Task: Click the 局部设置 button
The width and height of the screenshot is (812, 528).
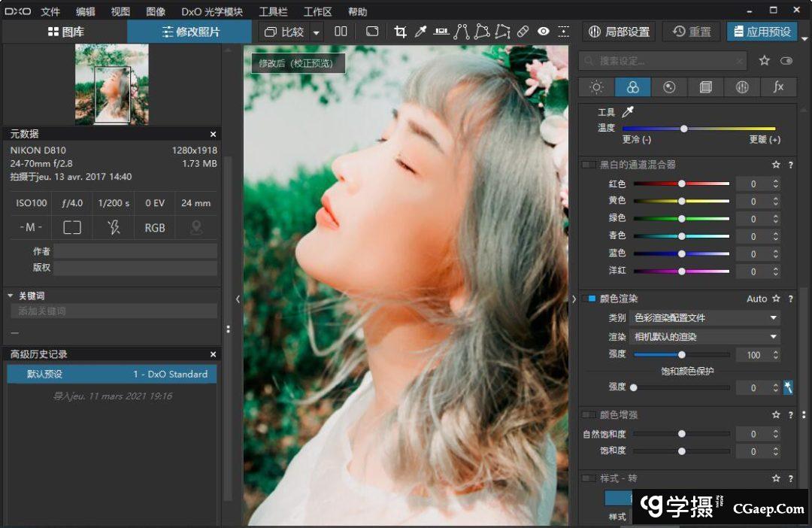Action: (619, 32)
